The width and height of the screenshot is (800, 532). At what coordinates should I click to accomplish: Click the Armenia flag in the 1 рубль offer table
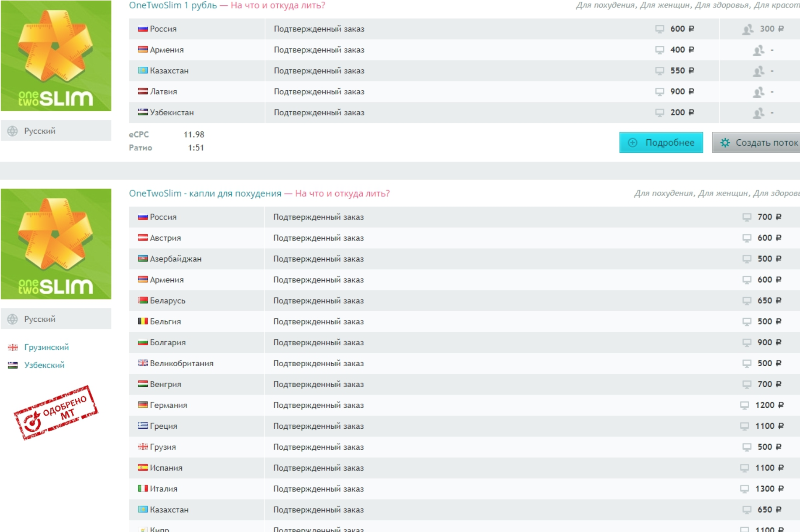(143, 50)
